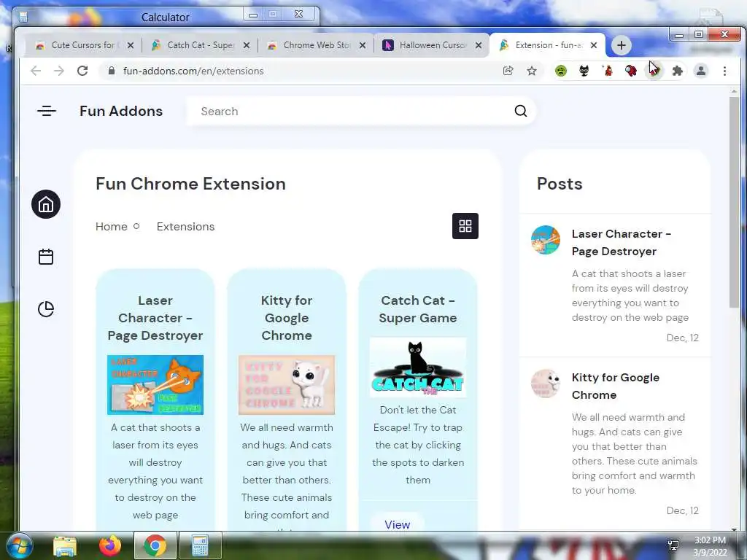
Task: Click the green face extension icon
Action: coord(561,71)
